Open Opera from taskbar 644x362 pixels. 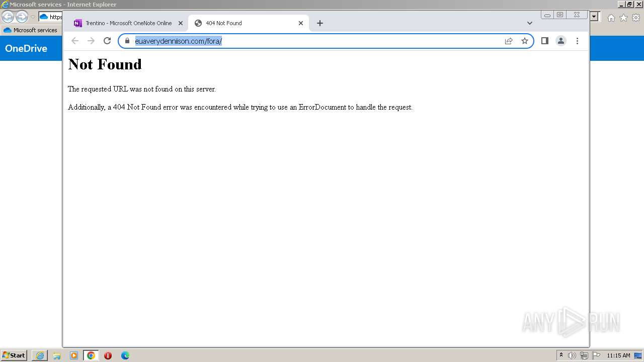108,355
